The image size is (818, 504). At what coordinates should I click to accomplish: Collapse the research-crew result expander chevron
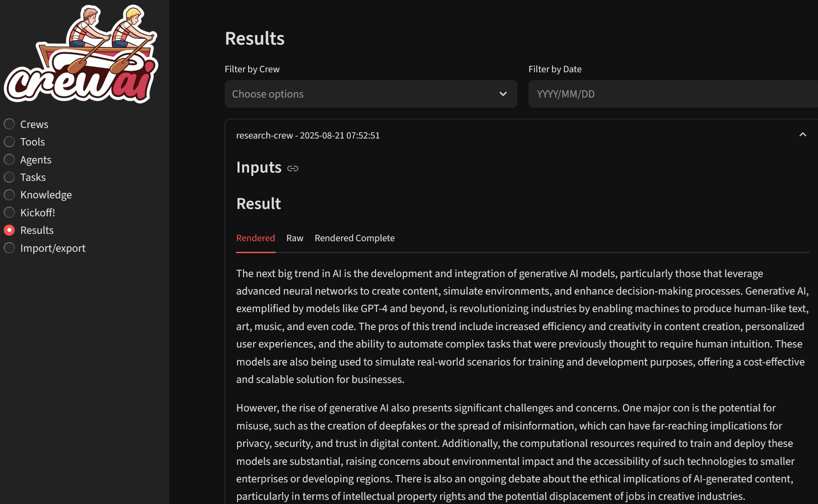tap(803, 134)
